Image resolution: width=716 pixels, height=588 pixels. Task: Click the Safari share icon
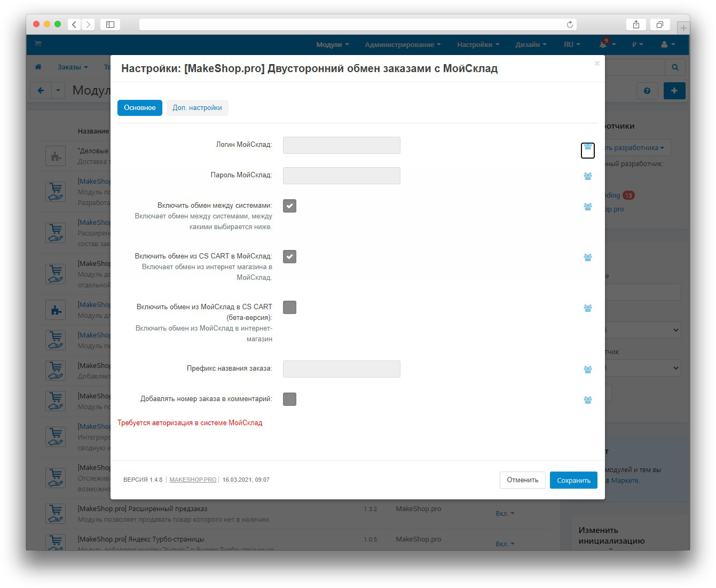pos(636,25)
